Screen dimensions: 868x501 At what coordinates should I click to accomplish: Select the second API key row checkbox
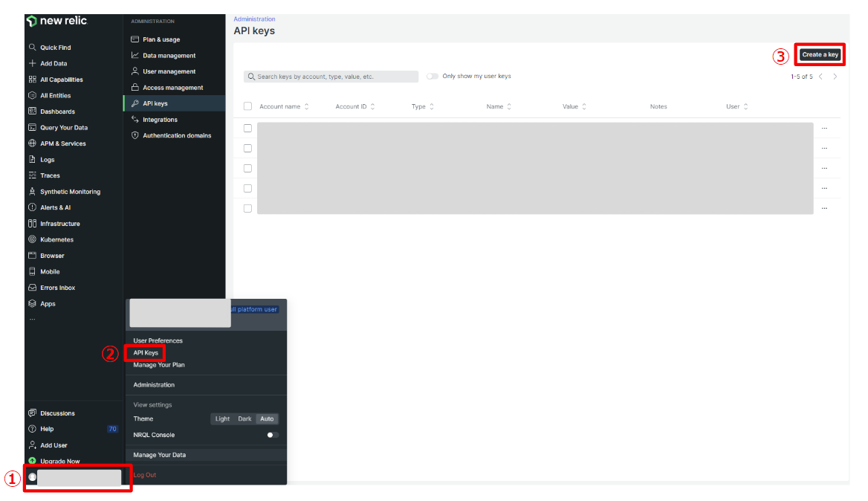[x=247, y=149]
